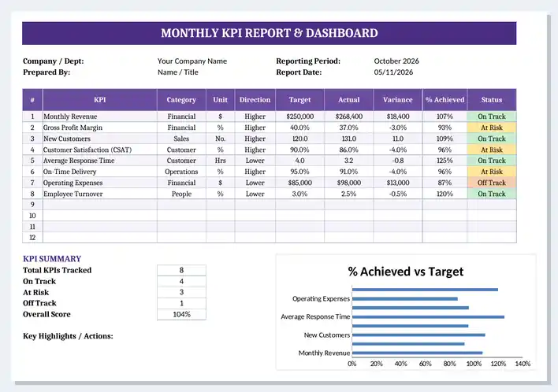Select the 107% achieved cell

[x=445, y=116]
